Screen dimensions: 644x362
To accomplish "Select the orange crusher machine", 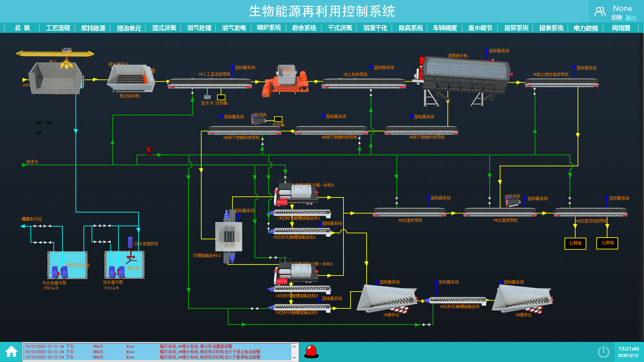I will (285, 81).
